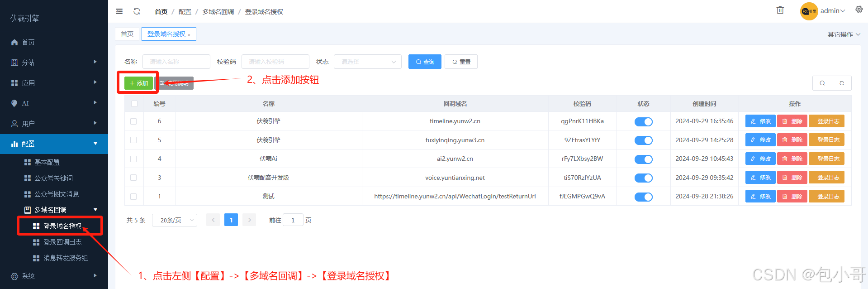This screenshot has height=289, width=868.
Task: Close the 登录域名授权 tab with its x
Action: pos(189,35)
